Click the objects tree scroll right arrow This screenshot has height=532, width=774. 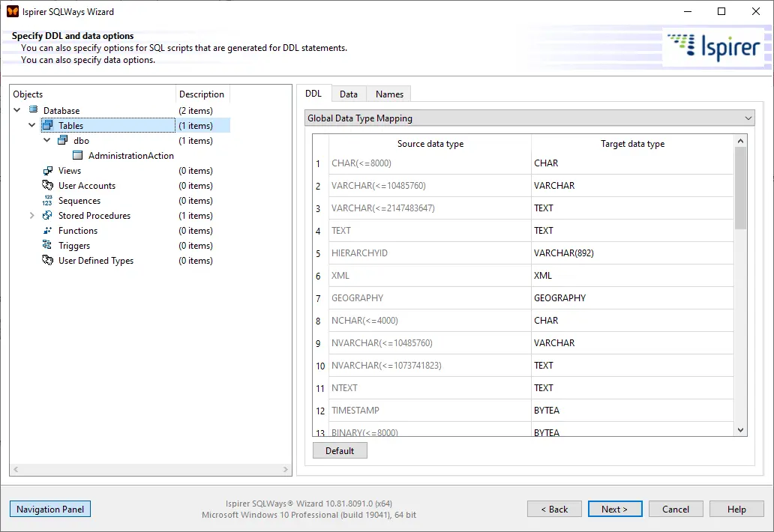coord(286,469)
